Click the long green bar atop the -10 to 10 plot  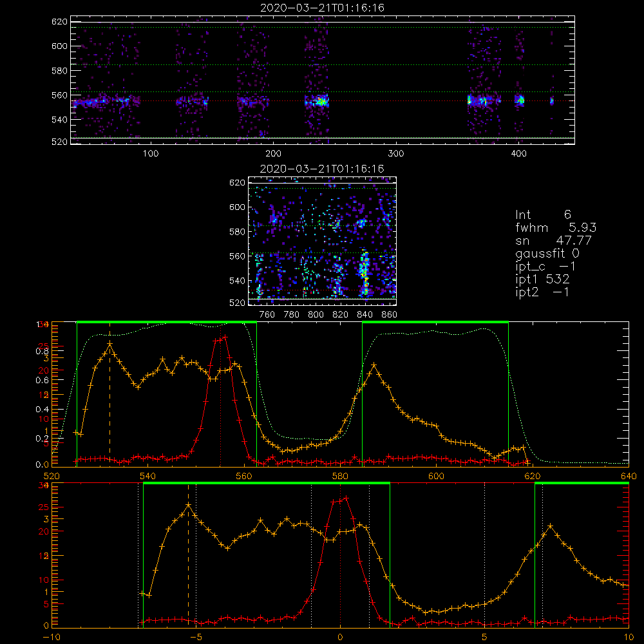[x=267, y=483]
